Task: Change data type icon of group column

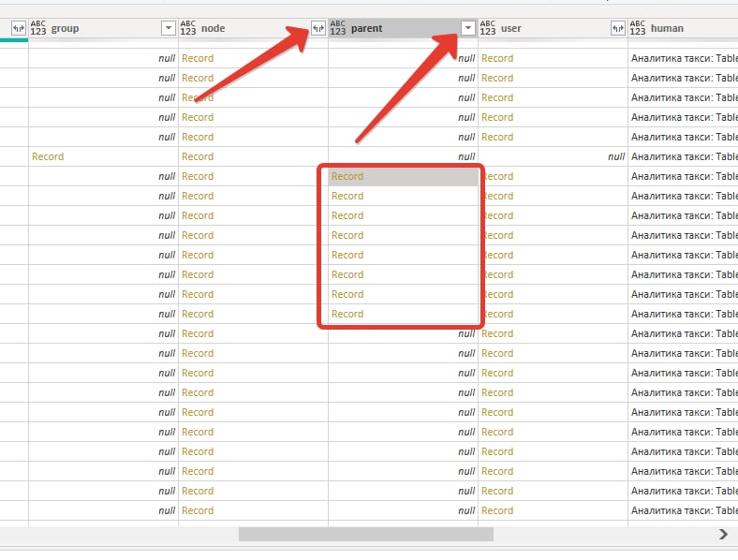Action: click(38, 28)
